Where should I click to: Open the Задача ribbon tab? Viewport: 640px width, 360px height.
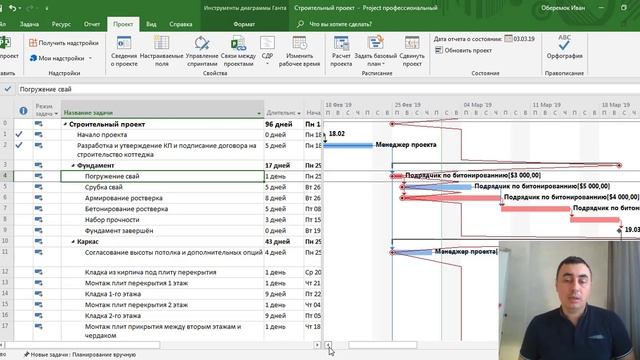pyautogui.click(x=29, y=24)
